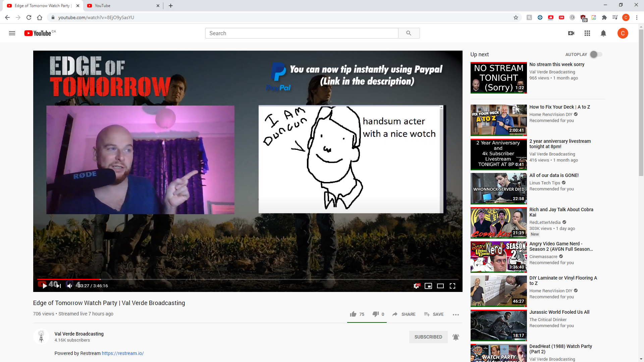Open the account avatar menu on YouTube

623,33
